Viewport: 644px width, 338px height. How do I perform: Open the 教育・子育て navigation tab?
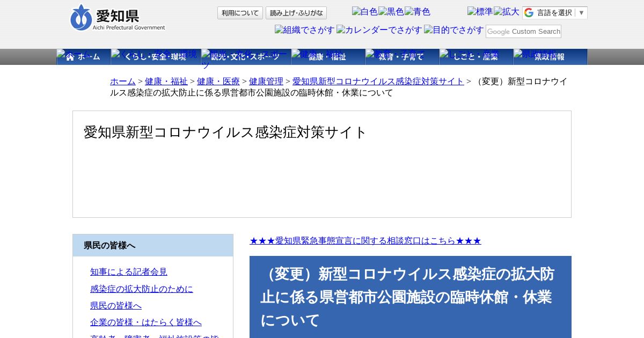point(402,57)
